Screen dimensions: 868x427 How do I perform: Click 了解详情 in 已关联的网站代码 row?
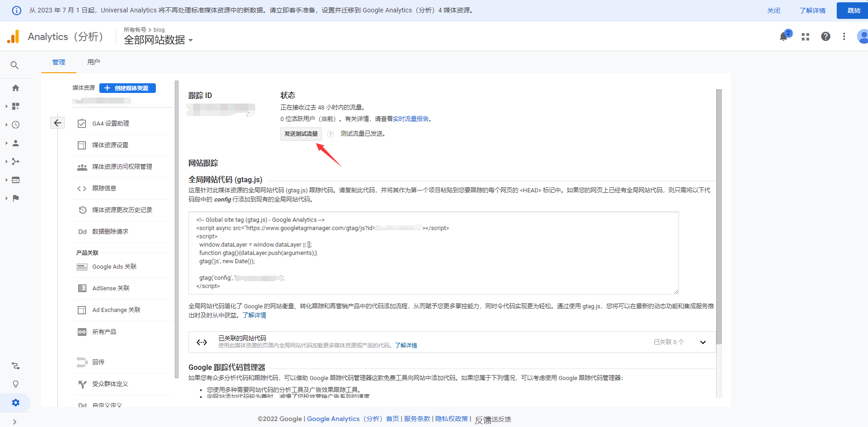[406, 346]
